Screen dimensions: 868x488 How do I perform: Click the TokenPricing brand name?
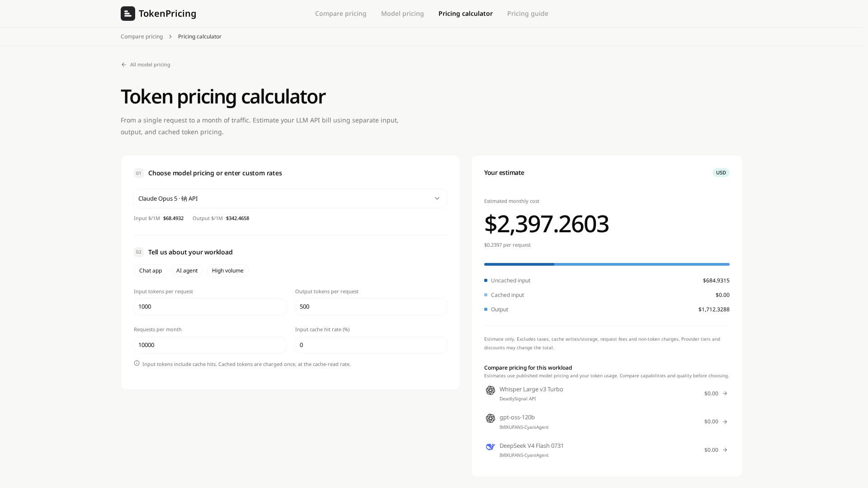click(x=167, y=14)
